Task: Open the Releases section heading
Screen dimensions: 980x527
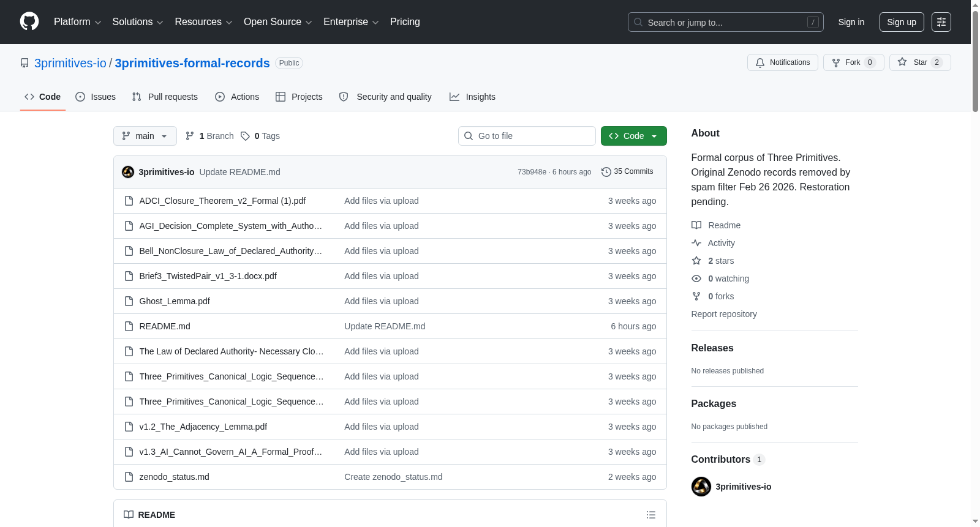Action: (x=712, y=348)
